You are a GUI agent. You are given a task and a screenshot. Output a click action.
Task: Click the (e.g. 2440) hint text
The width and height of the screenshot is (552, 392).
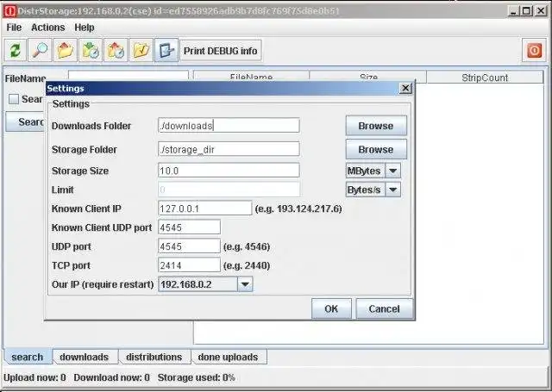[247, 266]
